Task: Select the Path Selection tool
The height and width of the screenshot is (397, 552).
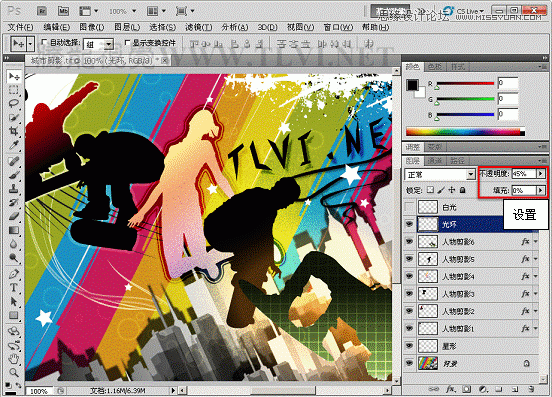Action: coord(14,301)
